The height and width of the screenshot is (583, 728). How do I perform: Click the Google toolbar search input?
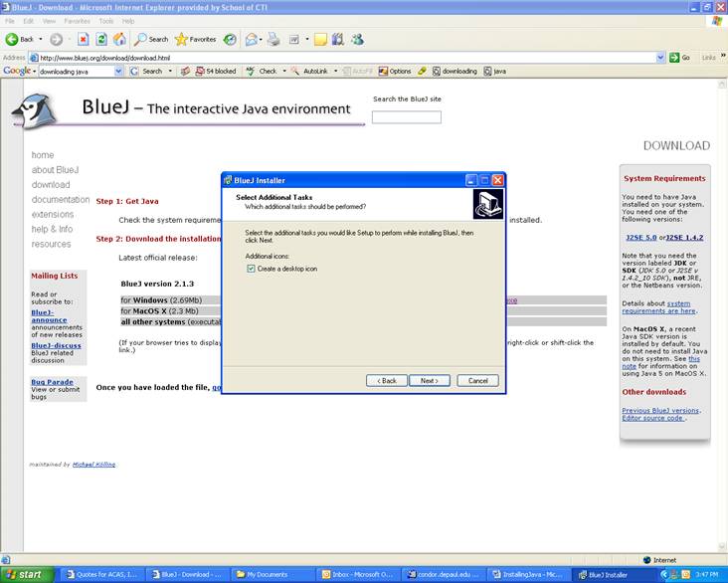click(77, 71)
